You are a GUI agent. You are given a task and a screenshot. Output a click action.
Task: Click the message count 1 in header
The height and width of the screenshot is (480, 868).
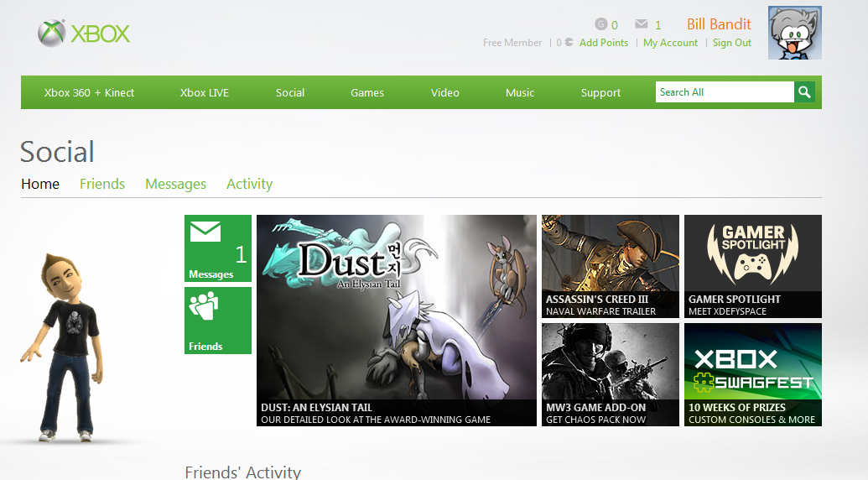click(657, 25)
